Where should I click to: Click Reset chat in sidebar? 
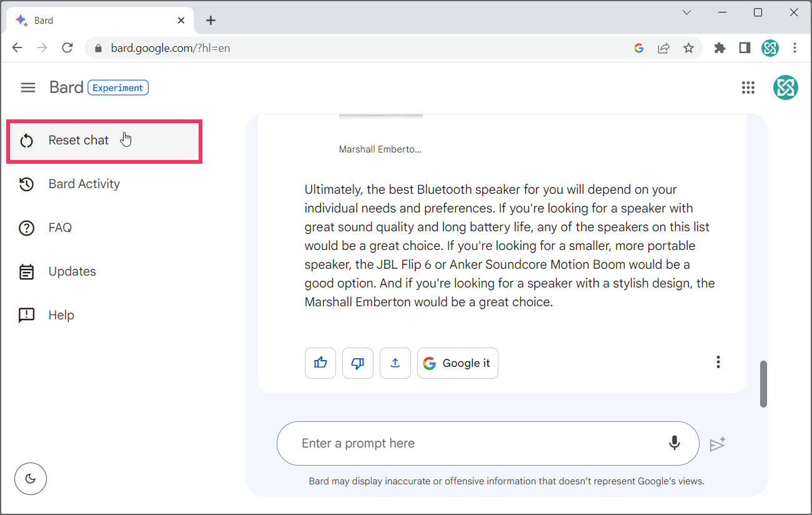(104, 141)
